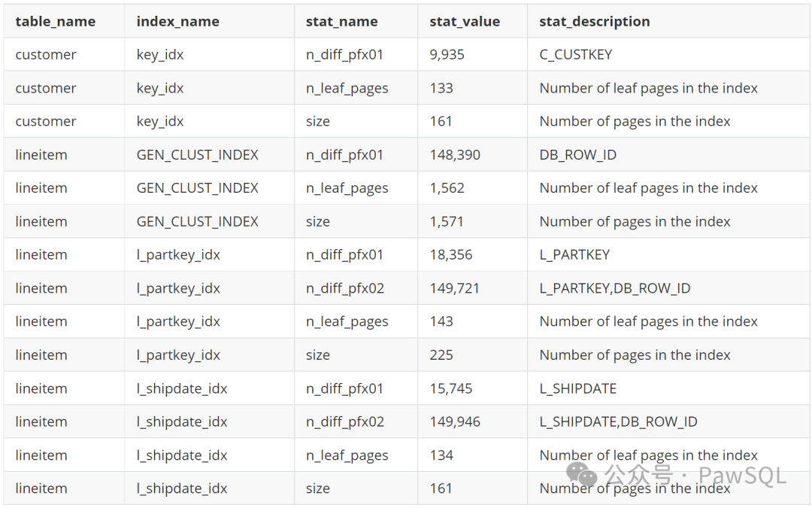Click the stat_value column header
This screenshot has width=812, height=508.
tap(463, 21)
